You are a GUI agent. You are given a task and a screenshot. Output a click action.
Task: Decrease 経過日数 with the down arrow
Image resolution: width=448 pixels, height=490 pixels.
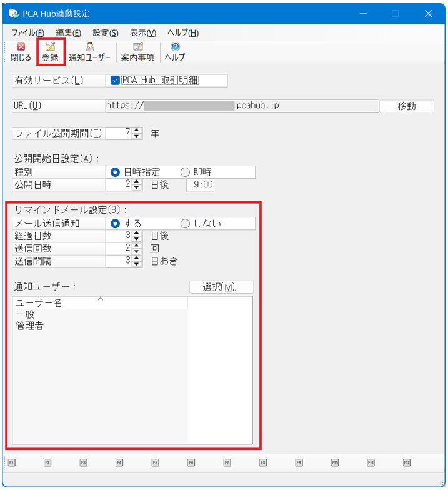point(136,239)
